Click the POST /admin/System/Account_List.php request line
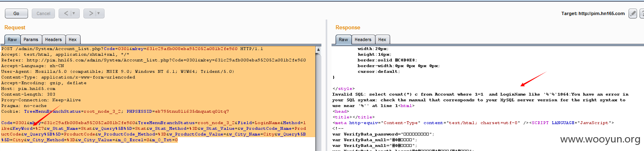The width and height of the screenshot is (644, 151). pyautogui.click(x=132, y=49)
